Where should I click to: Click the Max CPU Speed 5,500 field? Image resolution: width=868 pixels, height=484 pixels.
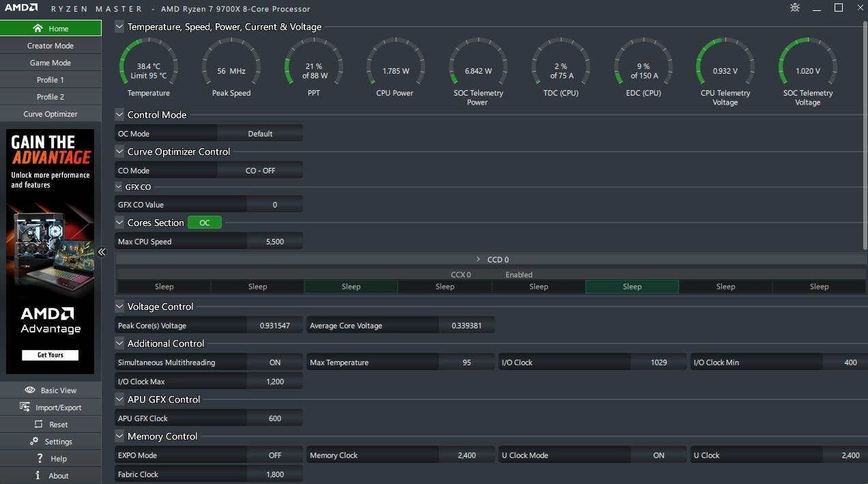275,242
